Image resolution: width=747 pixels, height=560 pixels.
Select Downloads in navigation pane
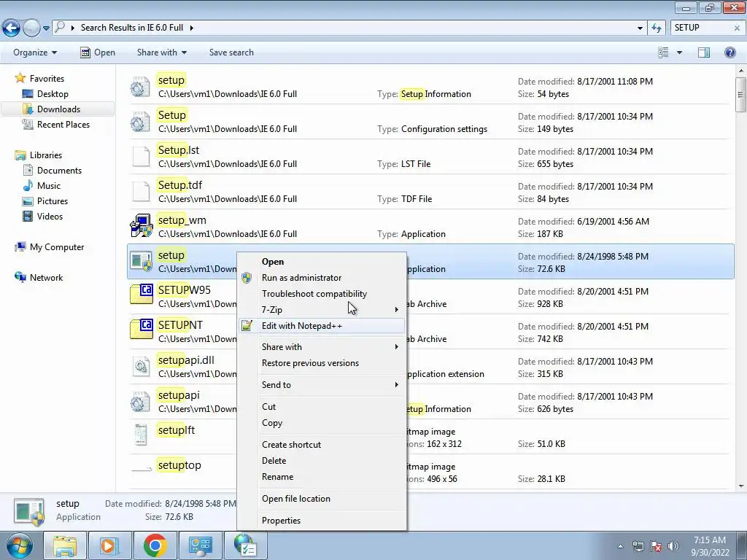[x=58, y=109]
